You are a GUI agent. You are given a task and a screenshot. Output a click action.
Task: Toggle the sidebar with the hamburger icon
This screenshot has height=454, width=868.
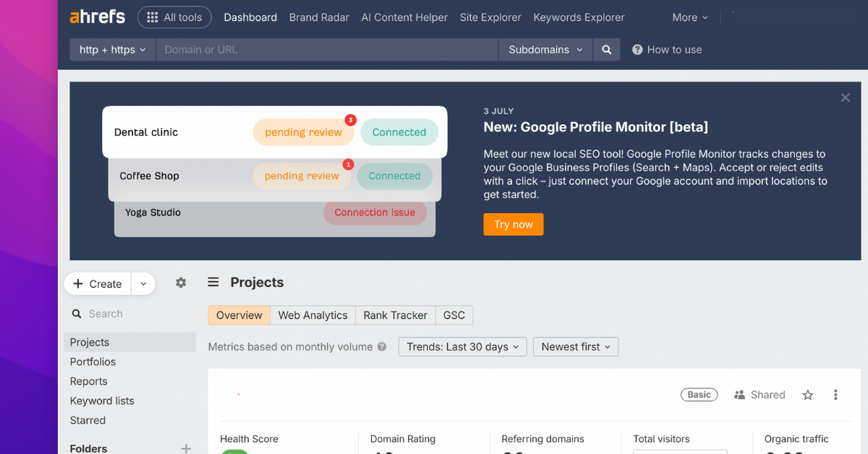pyautogui.click(x=213, y=282)
